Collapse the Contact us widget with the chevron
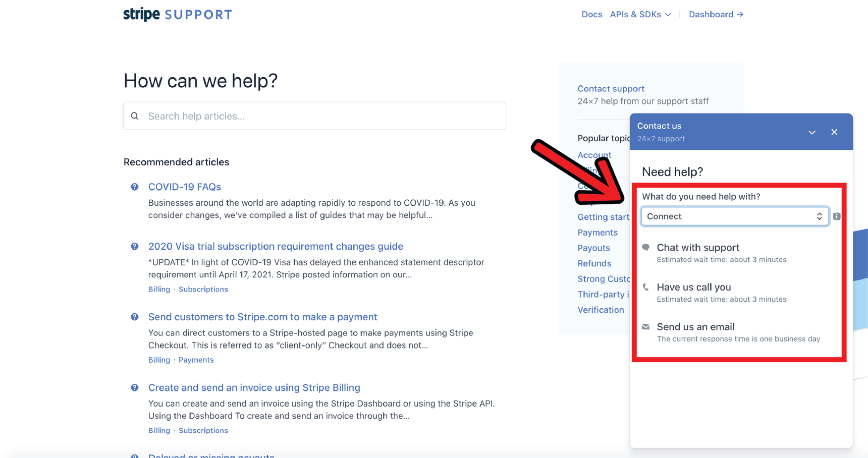868x458 pixels. coord(811,132)
